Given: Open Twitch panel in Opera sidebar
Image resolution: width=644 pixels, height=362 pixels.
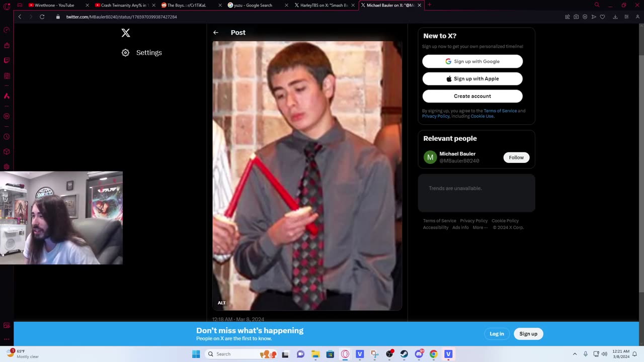Looking at the screenshot, I should (x=7, y=60).
